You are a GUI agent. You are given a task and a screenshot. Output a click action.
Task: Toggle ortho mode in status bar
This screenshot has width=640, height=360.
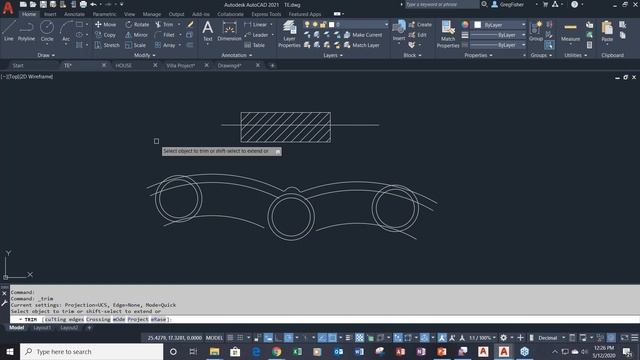[278, 338]
